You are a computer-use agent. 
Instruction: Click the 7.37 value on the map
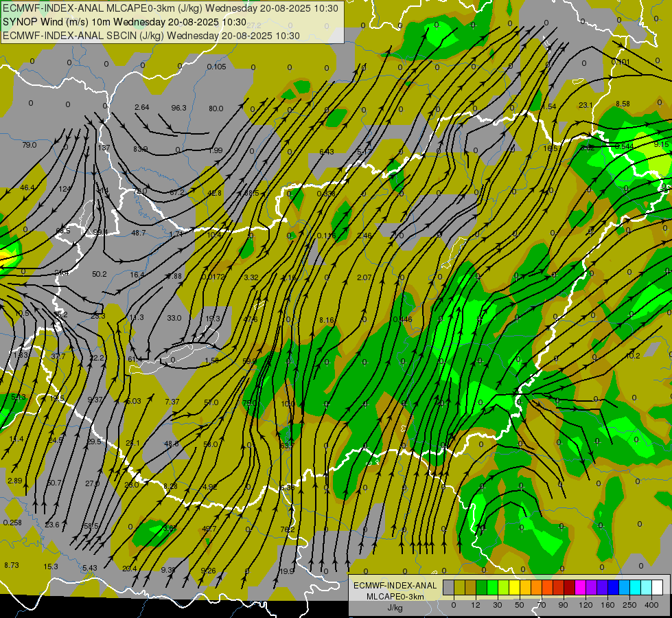(x=172, y=402)
